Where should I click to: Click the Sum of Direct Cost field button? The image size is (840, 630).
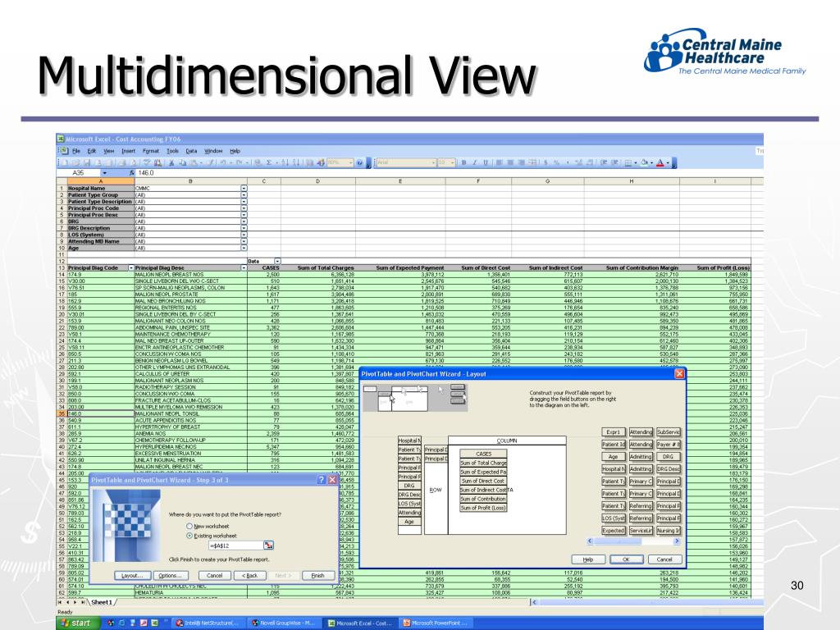coord(483,481)
